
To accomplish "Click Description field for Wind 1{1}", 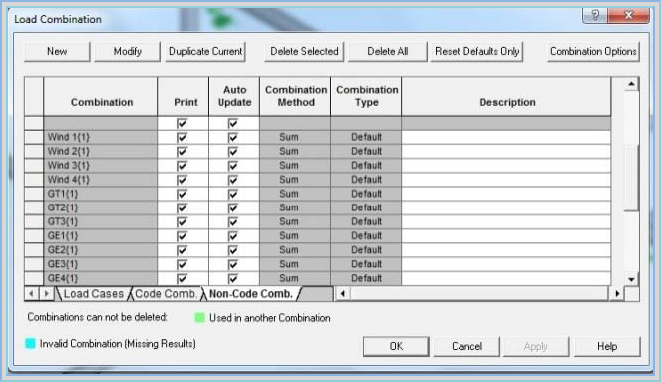I will [506, 137].
